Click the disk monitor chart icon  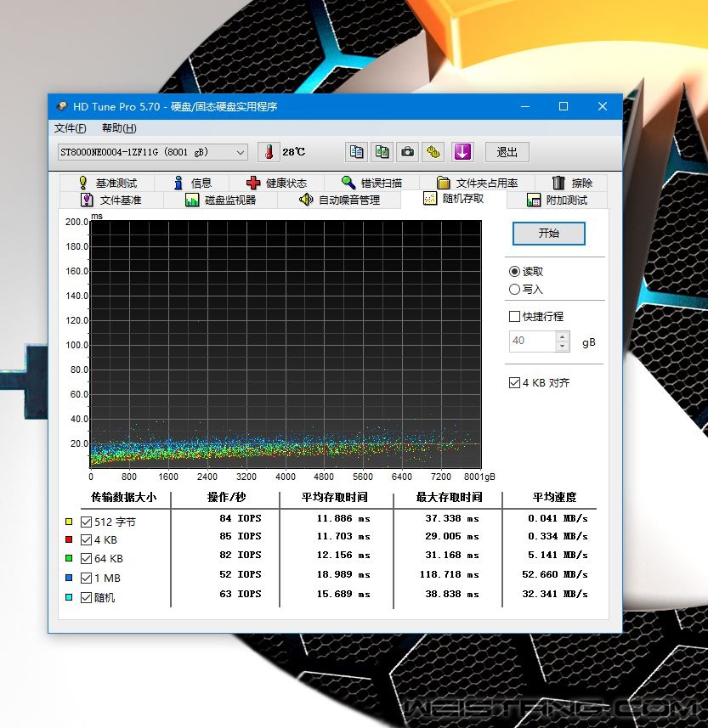[192, 200]
